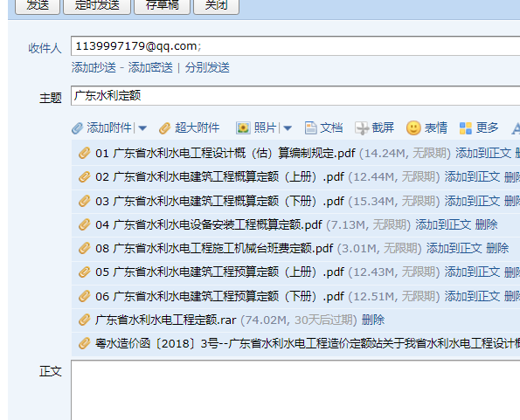The height and width of the screenshot is (420, 520).
Task: Click paperclip icon of 广东省水利水电工程定额.rar
Action: (85, 320)
